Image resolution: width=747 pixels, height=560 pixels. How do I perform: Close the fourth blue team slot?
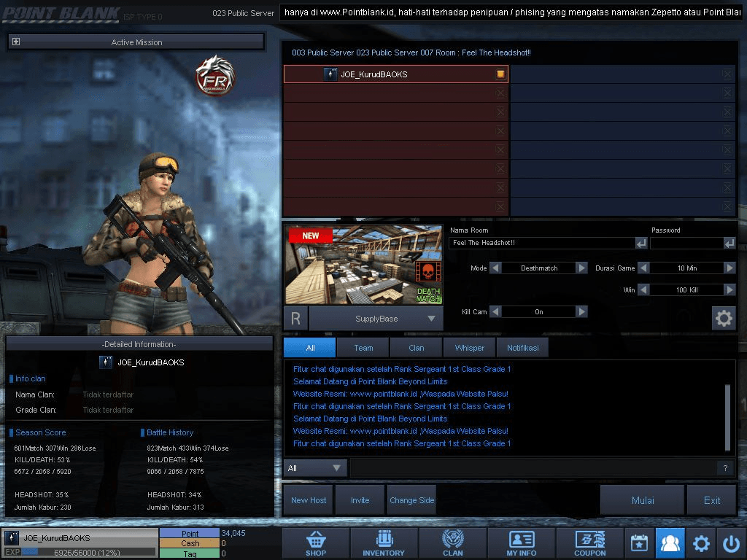point(727,131)
